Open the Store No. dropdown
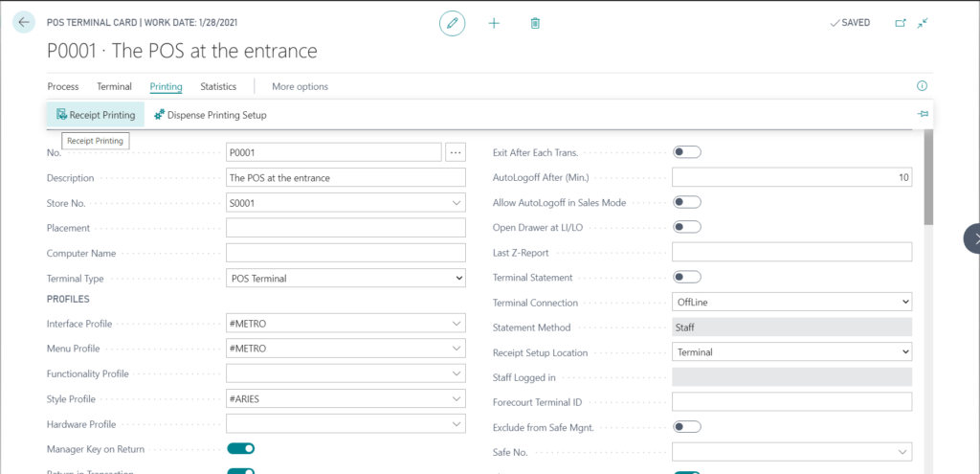Image resolution: width=980 pixels, height=474 pixels. 456,203
